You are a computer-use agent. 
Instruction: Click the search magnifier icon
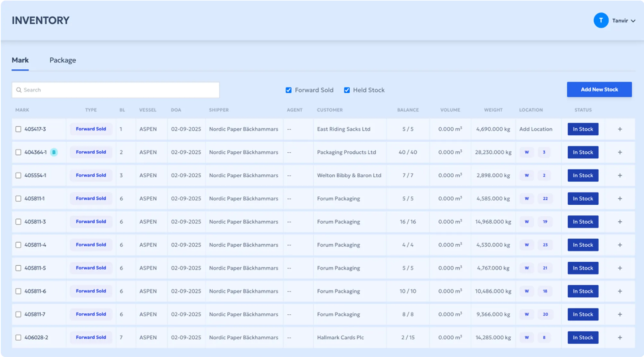19,90
